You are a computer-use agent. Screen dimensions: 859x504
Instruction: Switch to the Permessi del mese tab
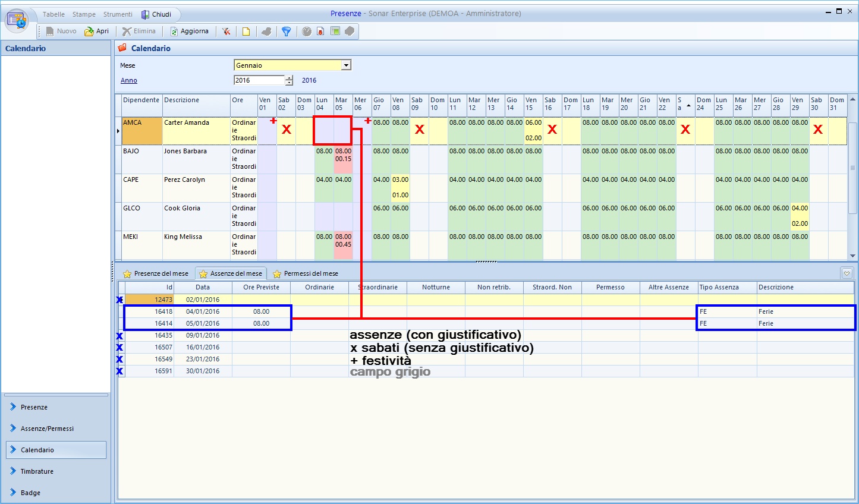(x=306, y=273)
